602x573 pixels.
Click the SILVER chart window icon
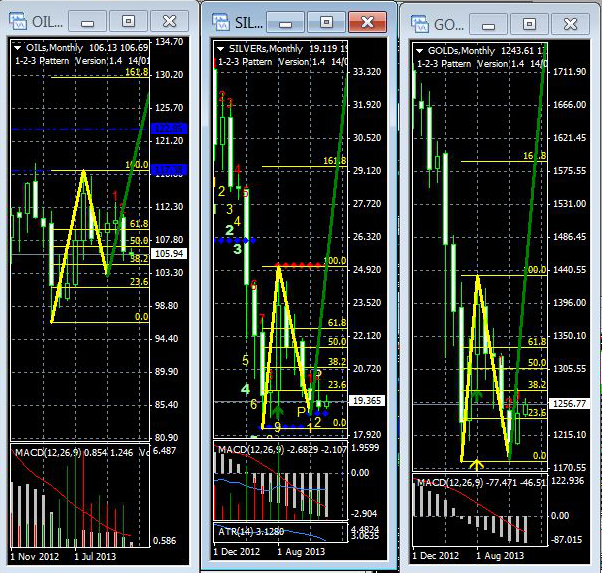(x=220, y=22)
